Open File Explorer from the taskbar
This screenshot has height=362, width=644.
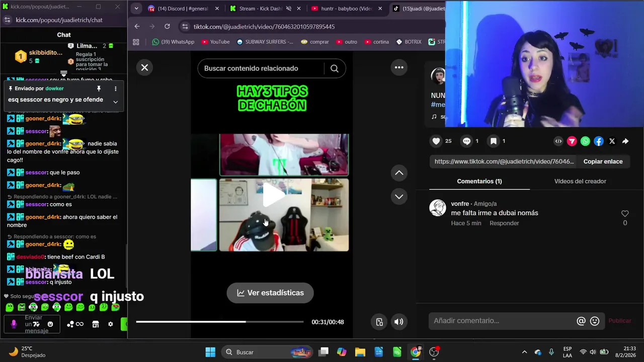pyautogui.click(x=360, y=352)
